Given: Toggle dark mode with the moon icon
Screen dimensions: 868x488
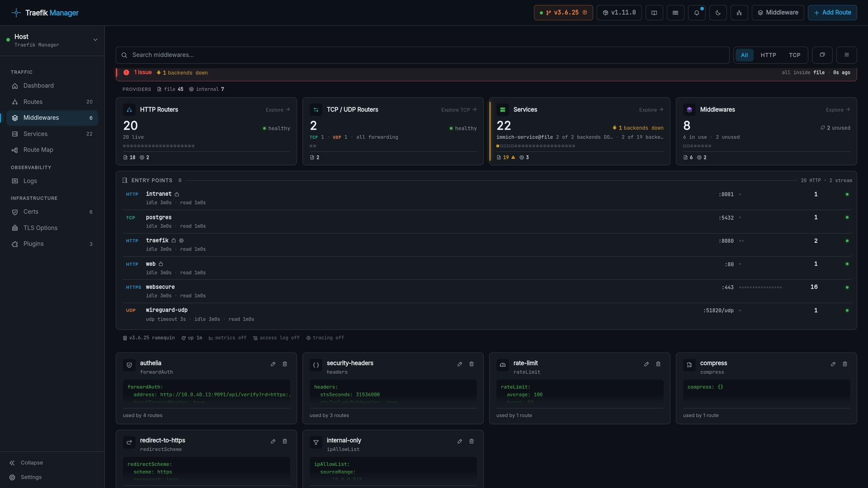Looking at the screenshot, I should [718, 13].
